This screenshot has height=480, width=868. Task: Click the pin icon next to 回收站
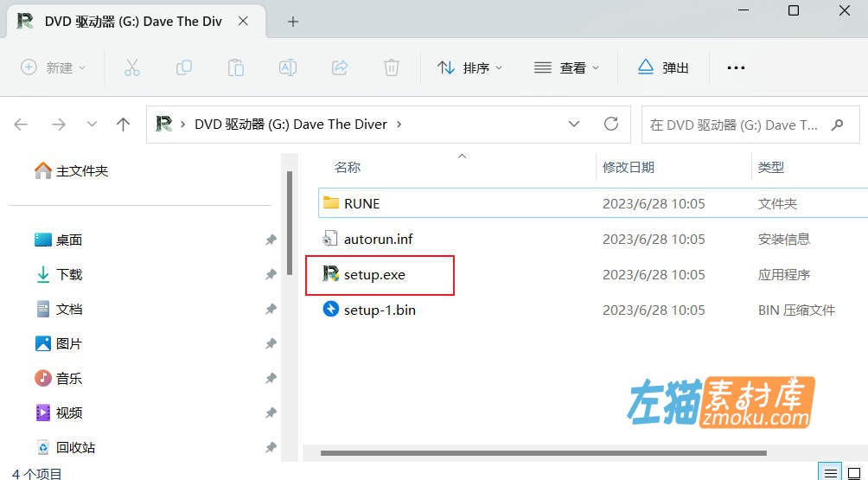pos(271,447)
